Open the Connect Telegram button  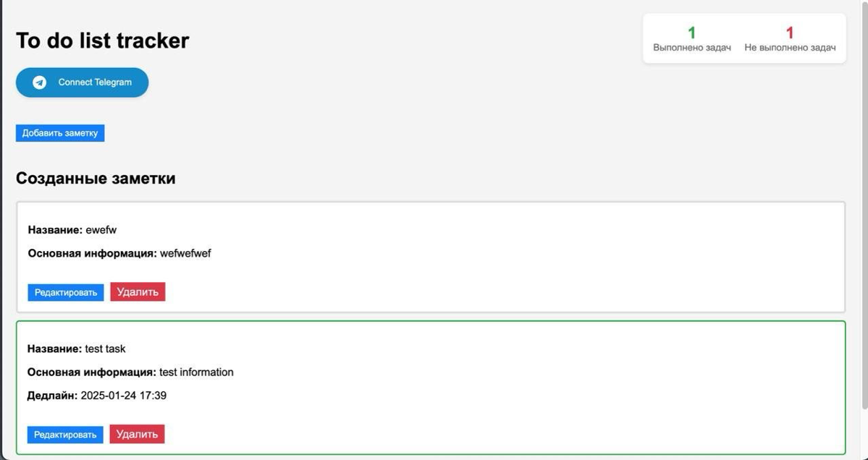[82, 82]
